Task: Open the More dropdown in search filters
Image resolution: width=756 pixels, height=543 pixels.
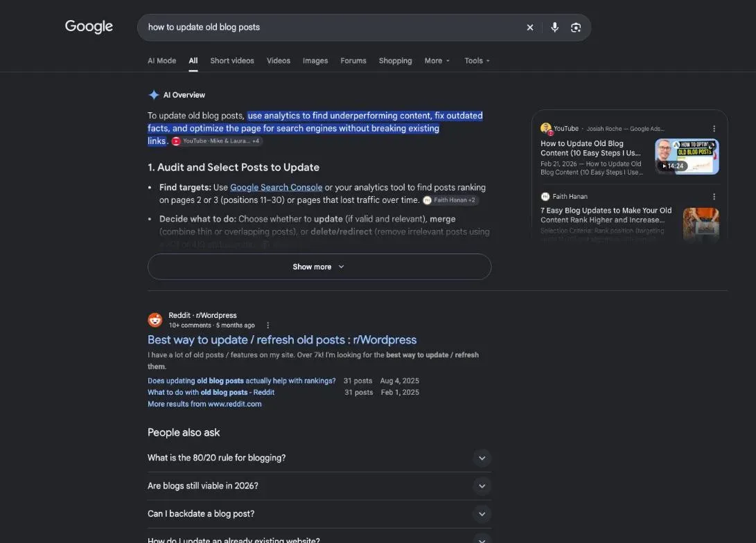Action: (437, 61)
